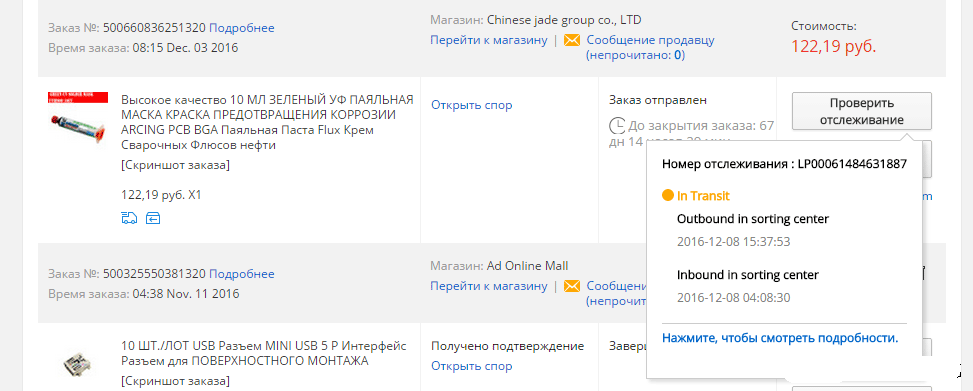The image size is (973, 391).
Task: Click the envelope icon in Ad Online Mall order
Action: click(x=572, y=286)
